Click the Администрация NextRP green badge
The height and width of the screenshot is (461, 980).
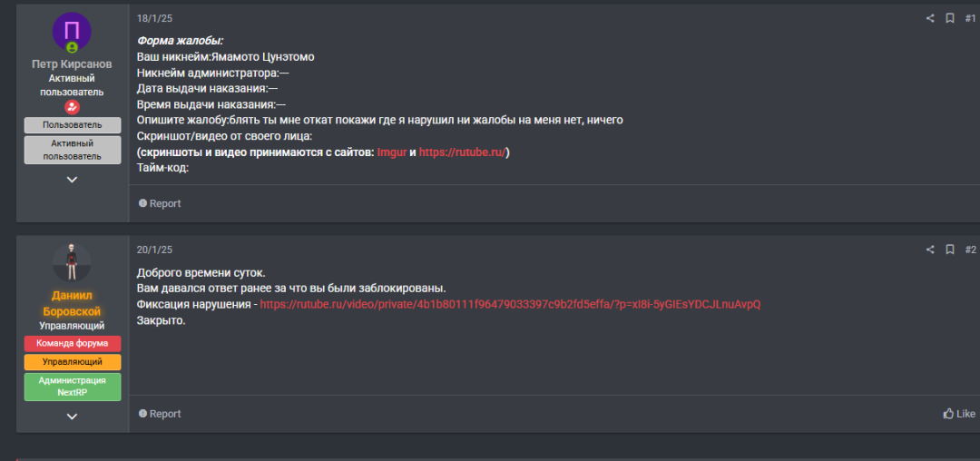[x=73, y=387]
